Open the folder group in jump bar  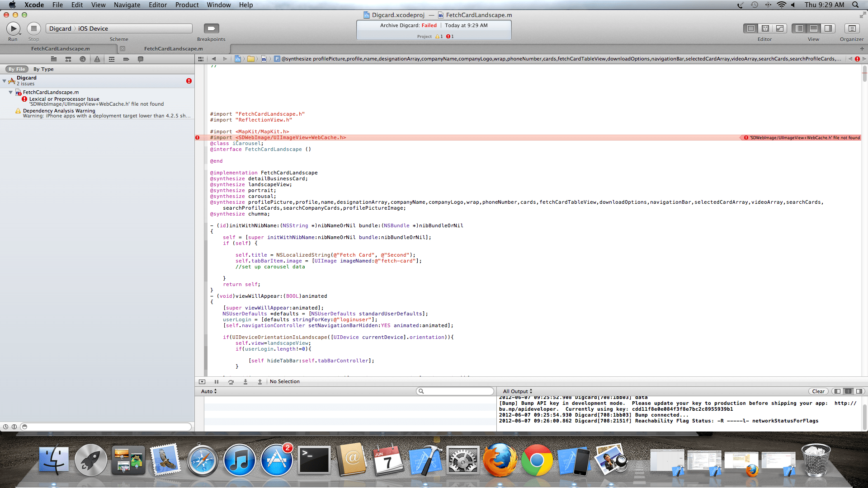pyautogui.click(x=251, y=59)
